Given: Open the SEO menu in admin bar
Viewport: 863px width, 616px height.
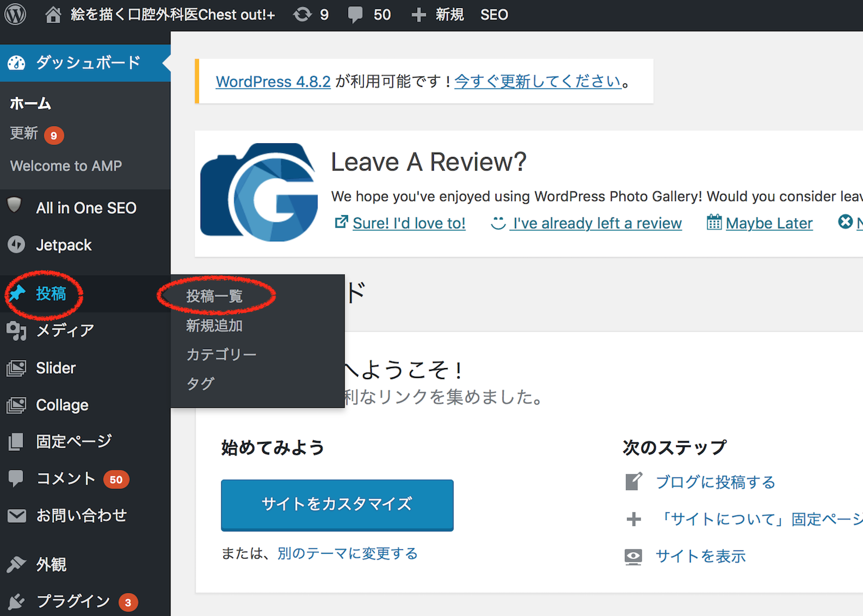Looking at the screenshot, I should 494,15.
